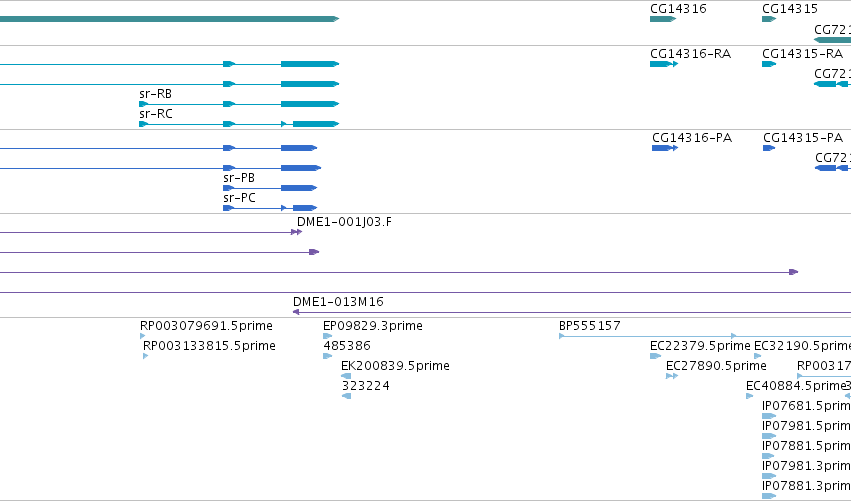Image resolution: width=851 pixels, height=501 pixels.
Task: Click the CG14316-RA transcript glyph
Action: click(664, 64)
